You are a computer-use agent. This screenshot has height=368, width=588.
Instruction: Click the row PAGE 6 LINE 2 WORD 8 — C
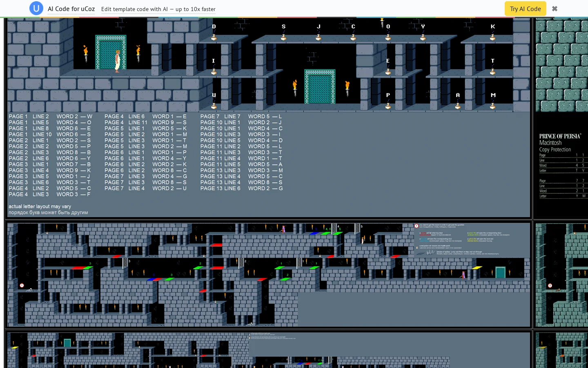[145, 171]
